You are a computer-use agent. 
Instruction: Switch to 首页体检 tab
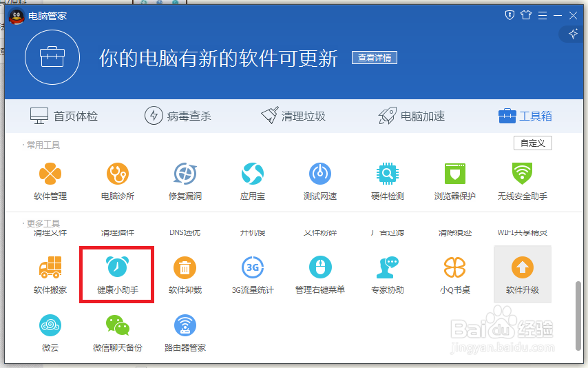pos(64,116)
